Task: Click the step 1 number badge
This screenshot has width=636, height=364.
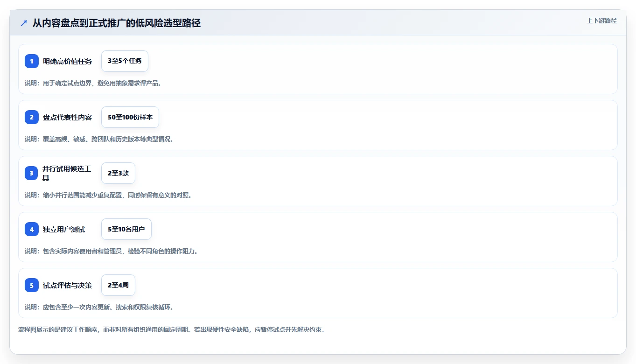Action: pos(32,61)
